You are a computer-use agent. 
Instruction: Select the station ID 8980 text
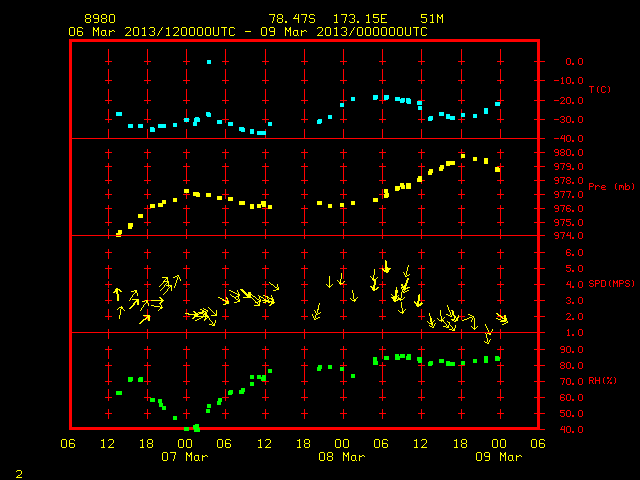pyautogui.click(x=100, y=19)
